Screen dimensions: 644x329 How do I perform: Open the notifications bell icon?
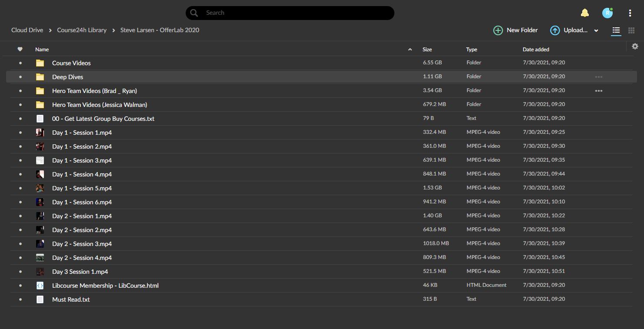pos(585,13)
